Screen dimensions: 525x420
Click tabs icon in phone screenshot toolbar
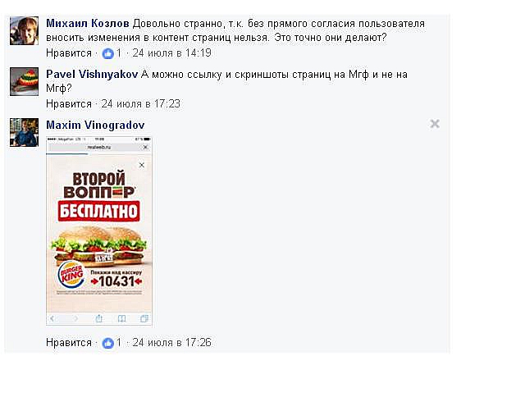[x=144, y=318]
